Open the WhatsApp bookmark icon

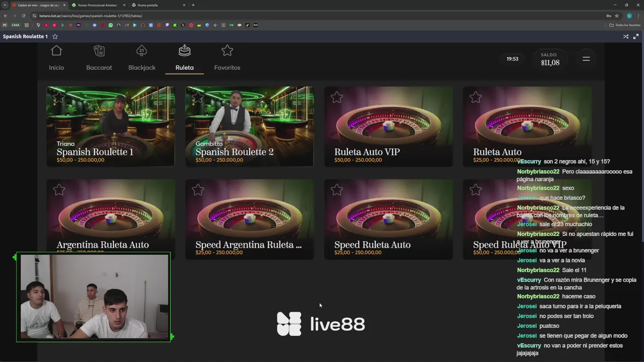111,25
